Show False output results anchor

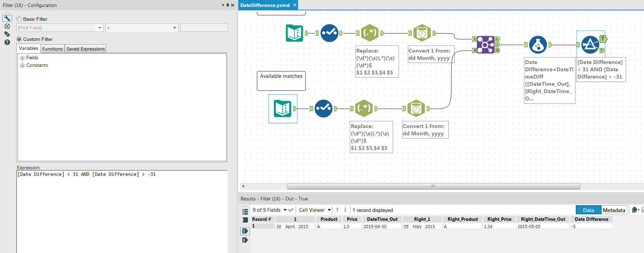coord(245,240)
